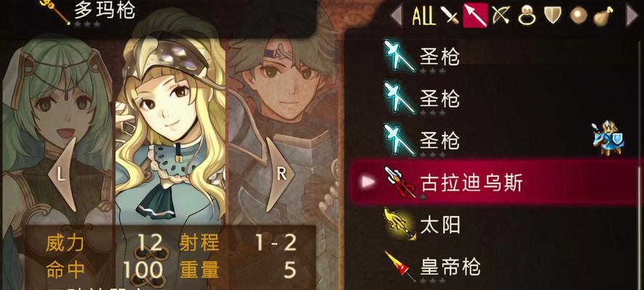The height and width of the screenshot is (290, 644).
Task: Go to the previous category with the left arrow
Action: pos(396,16)
